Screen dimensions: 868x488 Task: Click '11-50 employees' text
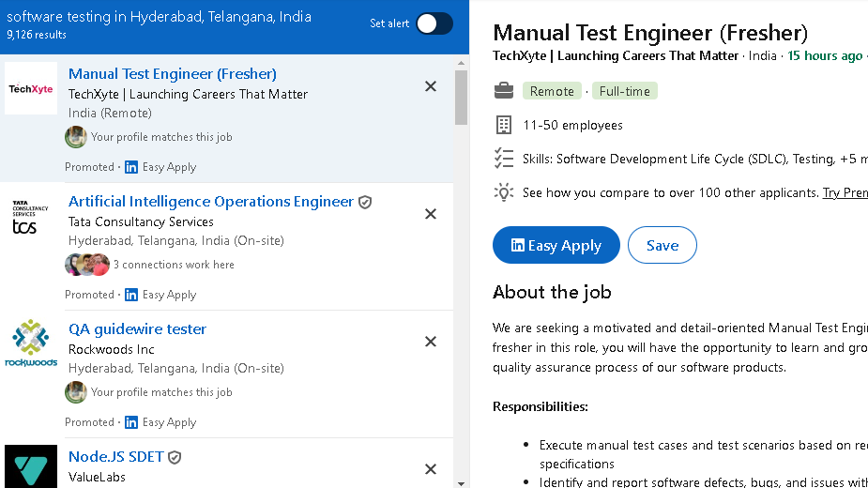[x=573, y=125]
